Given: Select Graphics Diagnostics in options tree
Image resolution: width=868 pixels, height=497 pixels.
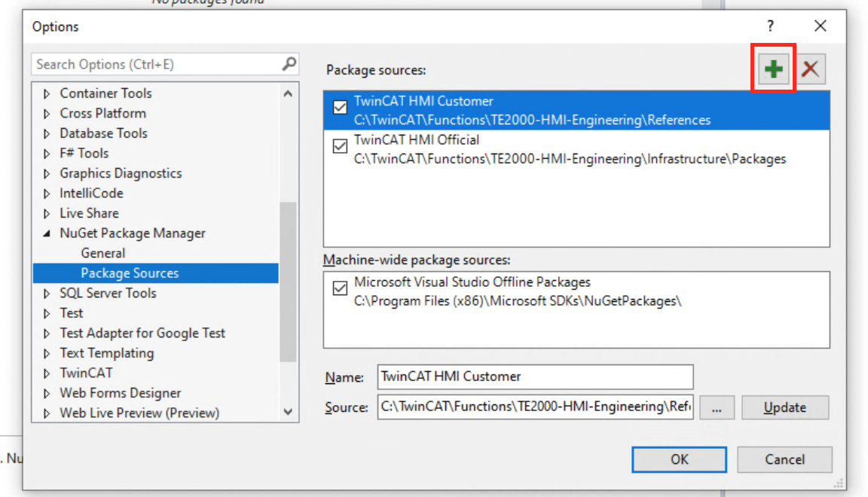Looking at the screenshot, I should 121,173.
